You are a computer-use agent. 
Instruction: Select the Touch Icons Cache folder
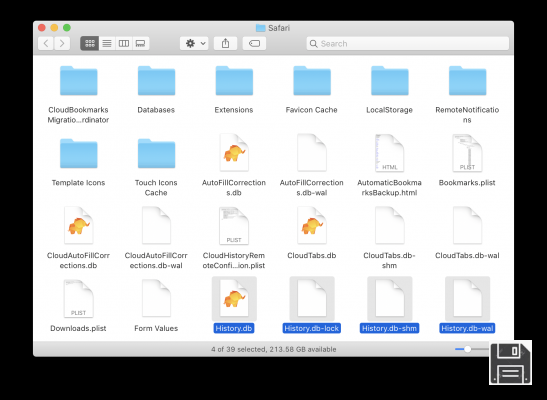point(156,154)
